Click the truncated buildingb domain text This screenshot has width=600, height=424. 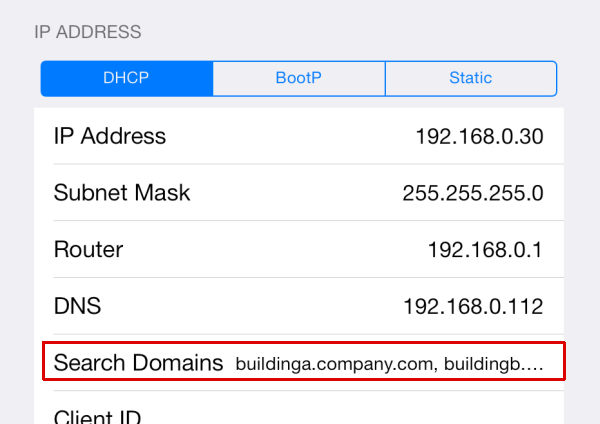pos(492,363)
